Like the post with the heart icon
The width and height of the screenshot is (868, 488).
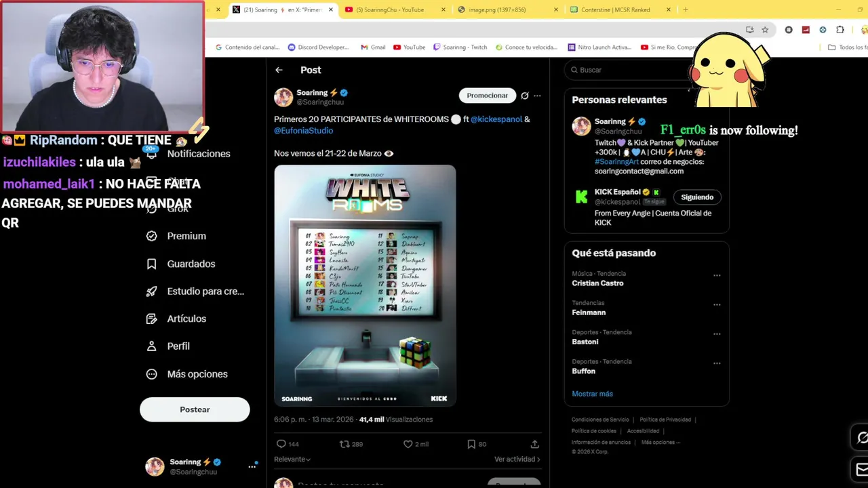click(408, 444)
